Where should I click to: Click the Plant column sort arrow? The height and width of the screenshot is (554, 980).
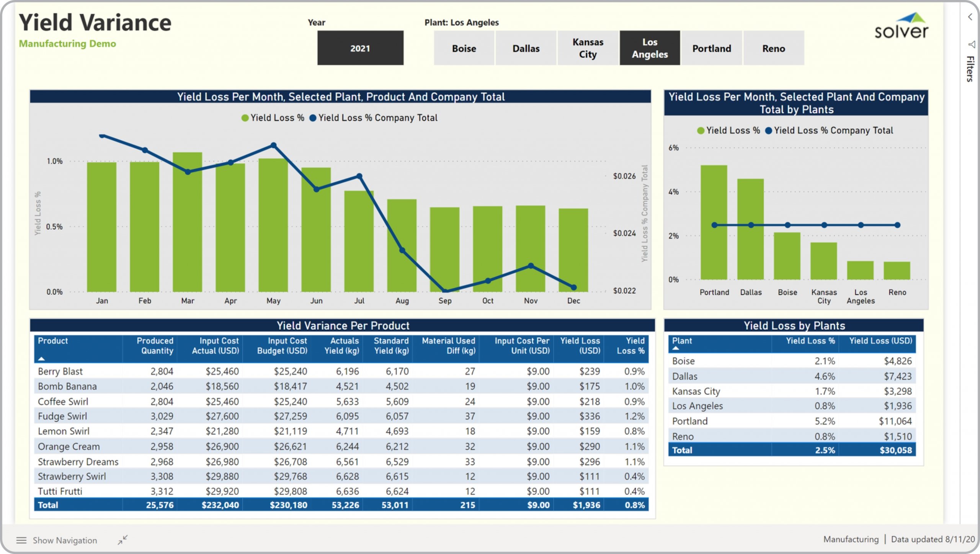pos(676,348)
